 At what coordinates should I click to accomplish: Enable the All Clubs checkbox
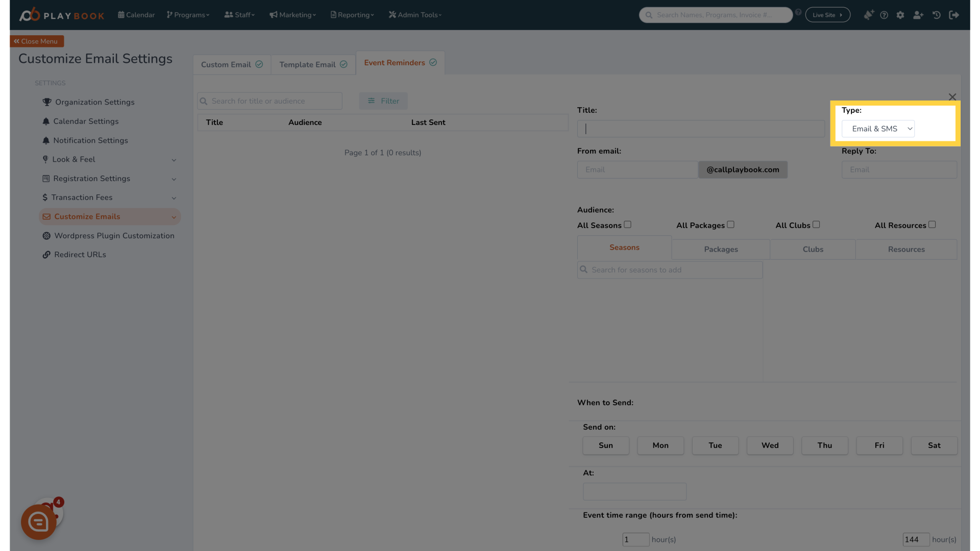point(816,224)
